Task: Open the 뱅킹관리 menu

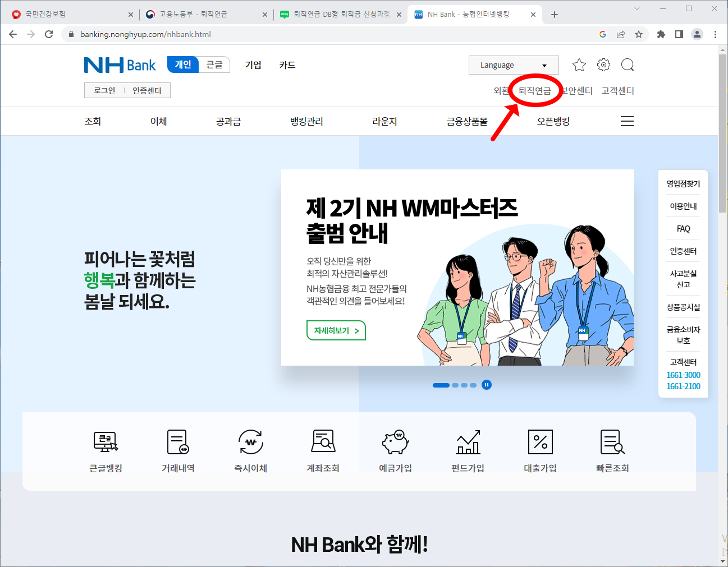Action: coord(306,121)
